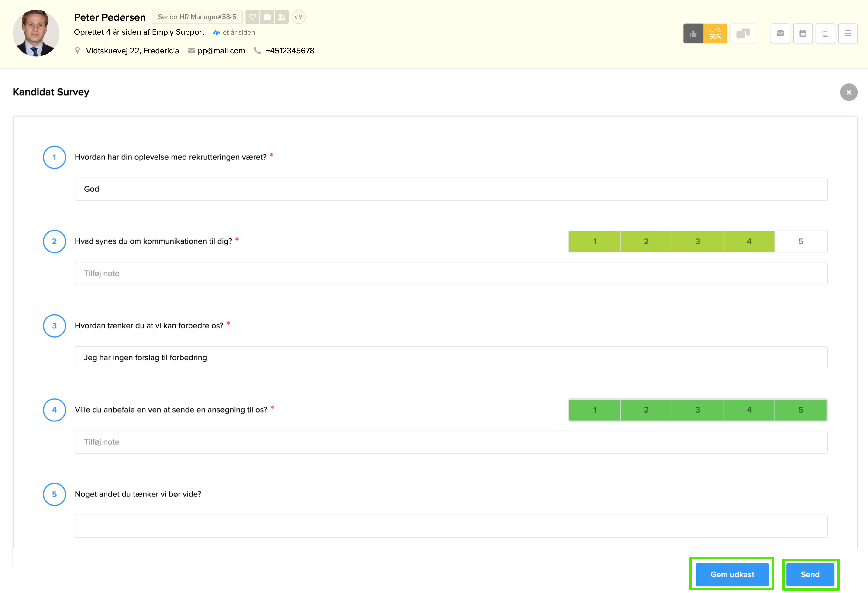Click the heart favorite icon
The image size is (868, 593).
click(252, 17)
